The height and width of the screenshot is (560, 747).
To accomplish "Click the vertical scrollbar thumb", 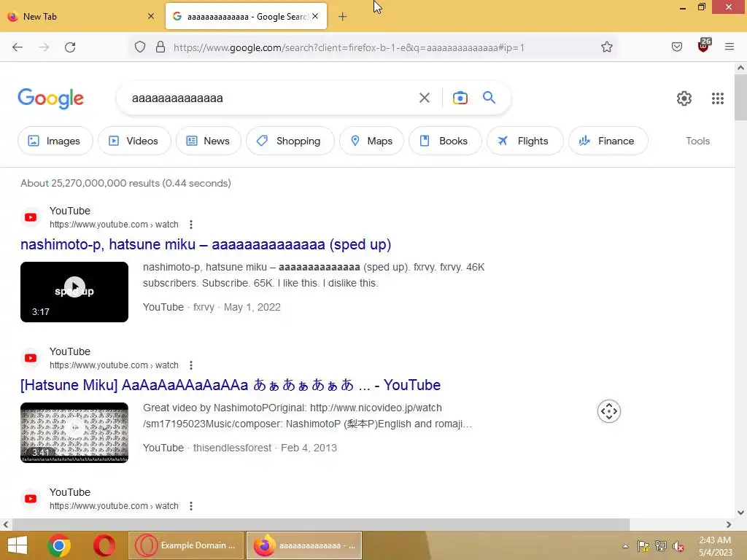I will click(740, 98).
